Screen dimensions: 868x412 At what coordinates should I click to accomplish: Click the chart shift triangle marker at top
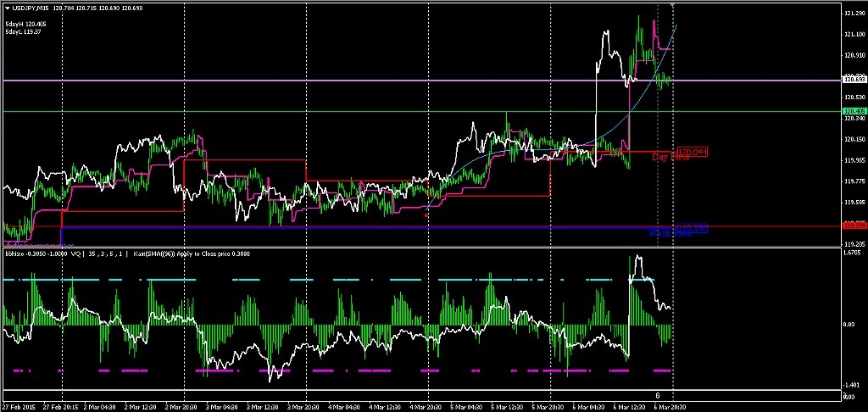(x=672, y=6)
